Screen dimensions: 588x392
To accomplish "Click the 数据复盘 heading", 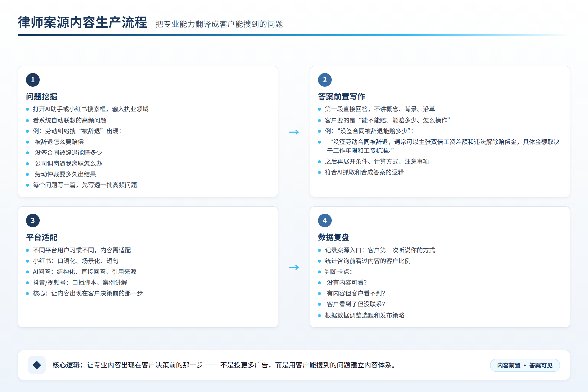I will pyautogui.click(x=334, y=237).
